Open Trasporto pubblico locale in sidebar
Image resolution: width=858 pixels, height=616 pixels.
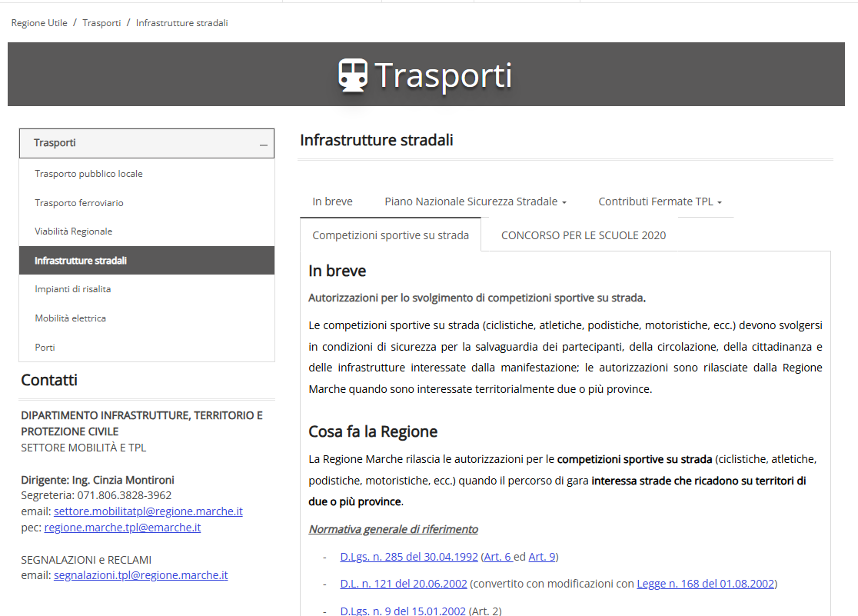click(x=147, y=174)
